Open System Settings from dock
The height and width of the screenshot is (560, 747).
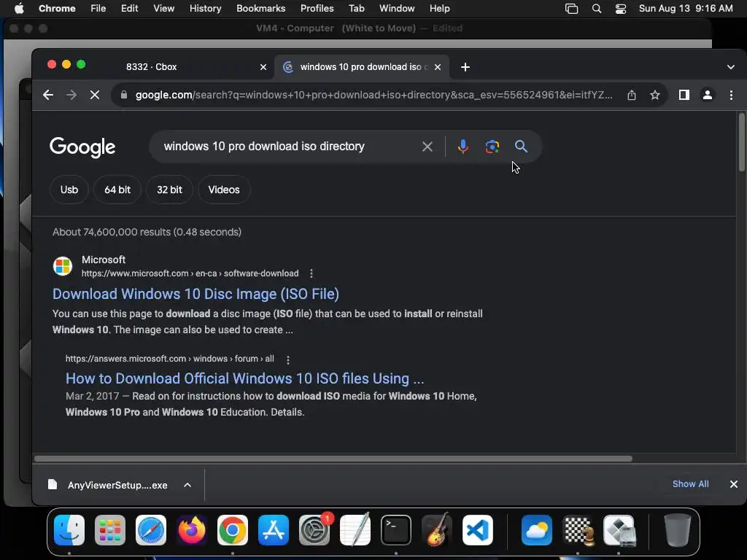pyautogui.click(x=314, y=530)
